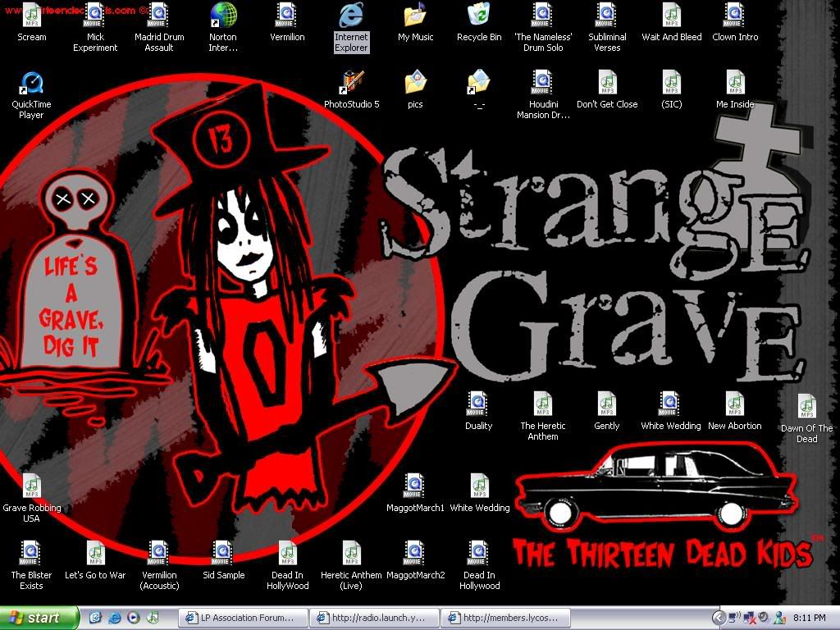The height and width of the screenshot is (630, 840).
Task: Open the Messenger tray icon
Action: tap(779, 619)
